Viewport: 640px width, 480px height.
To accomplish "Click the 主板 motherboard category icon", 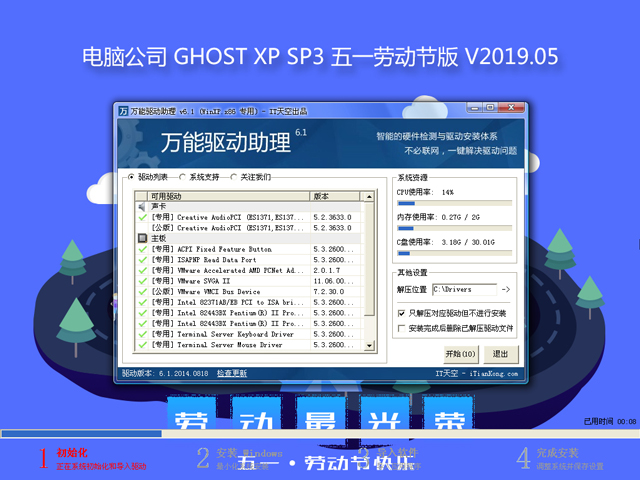I will click(x=142, y=238).
